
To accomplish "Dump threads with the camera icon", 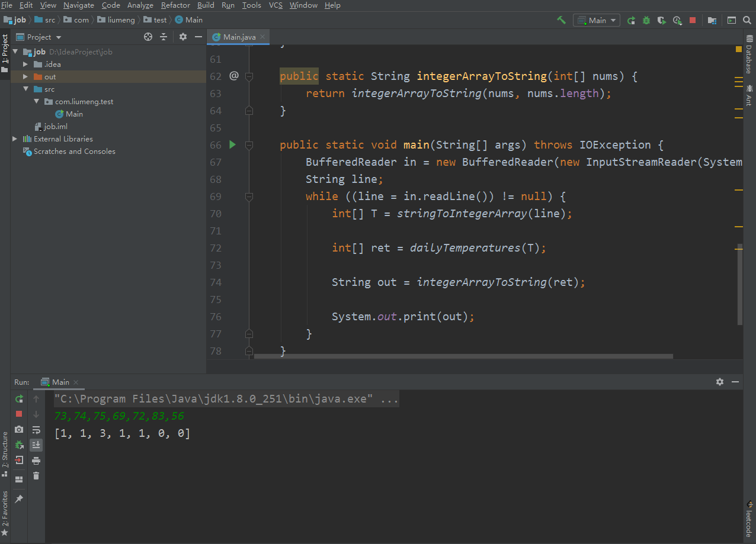I will (19, 429).
